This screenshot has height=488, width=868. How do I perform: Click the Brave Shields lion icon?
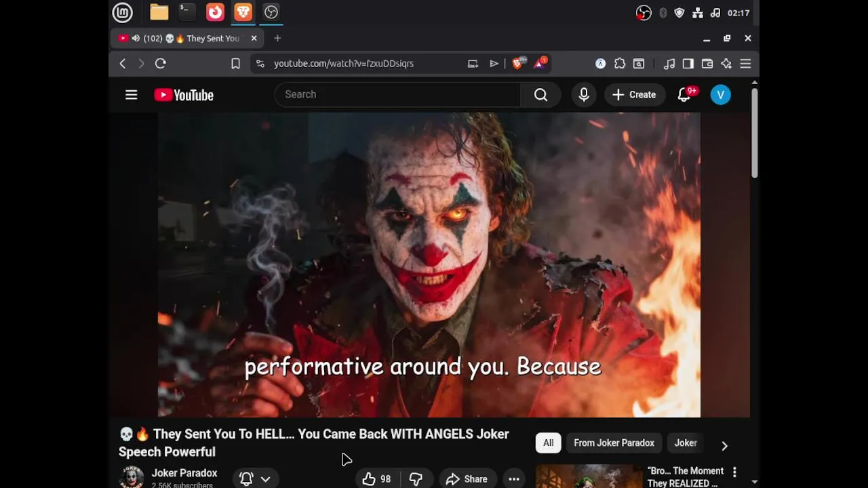(518, 63)
